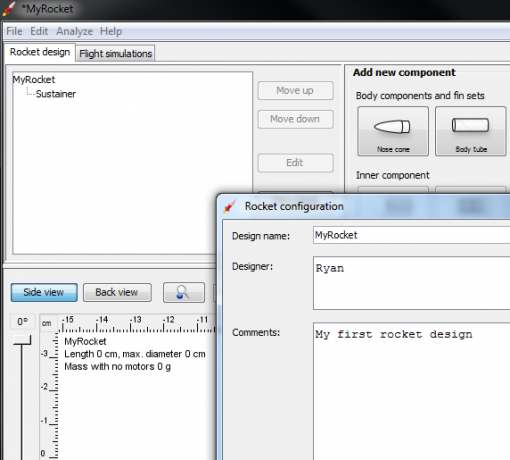Click the zoom magnifier icon button

[184, 293]
